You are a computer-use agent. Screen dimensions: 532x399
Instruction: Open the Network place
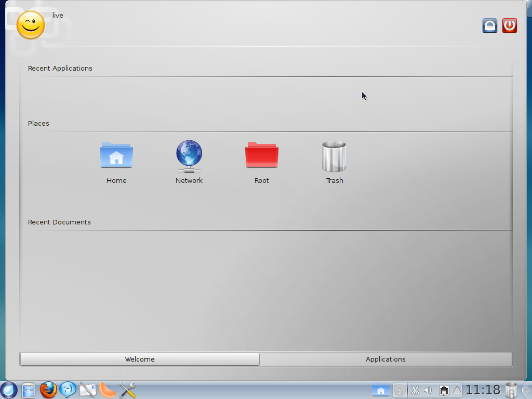point(189,156)
